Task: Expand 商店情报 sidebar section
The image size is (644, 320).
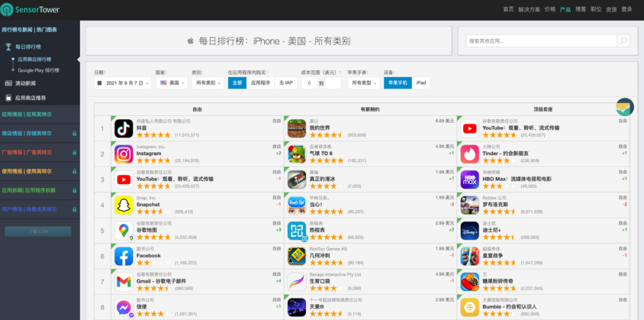Action: pyautogui.click(x=40, y=133)
